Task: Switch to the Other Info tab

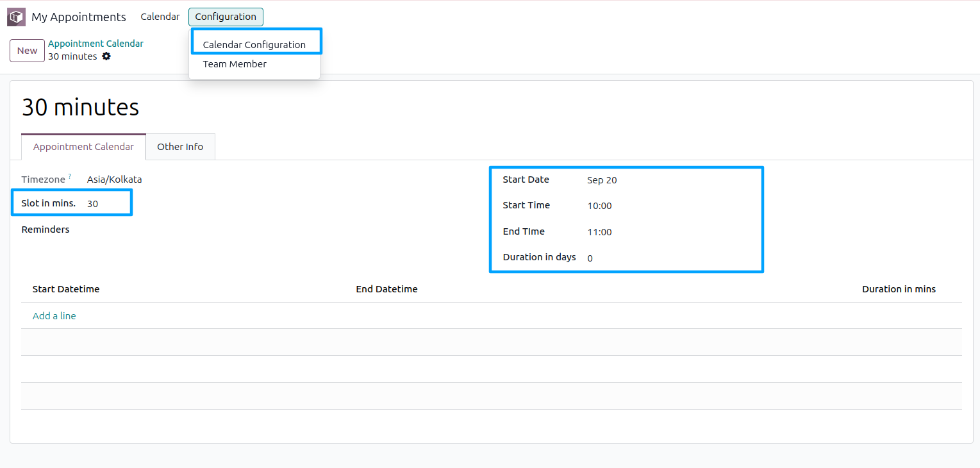Action: tap(180, 146)
